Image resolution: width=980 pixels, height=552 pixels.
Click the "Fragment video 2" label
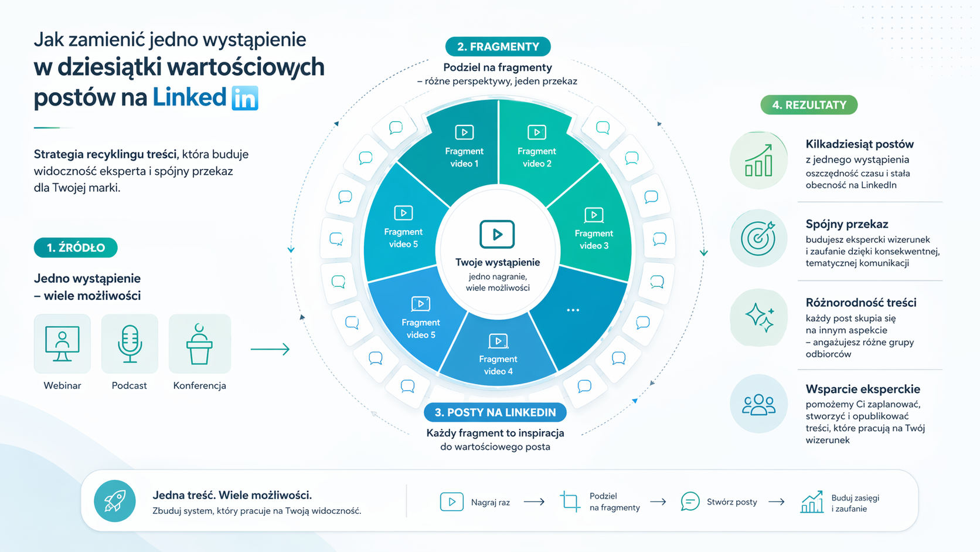click(537, 157)
